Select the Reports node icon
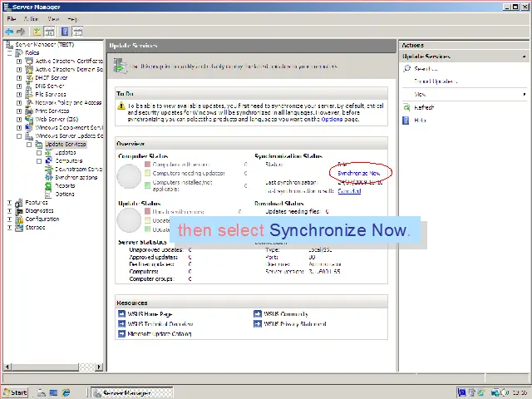The width and height of the screenshot is (532, 399). [x=49, y=185]
